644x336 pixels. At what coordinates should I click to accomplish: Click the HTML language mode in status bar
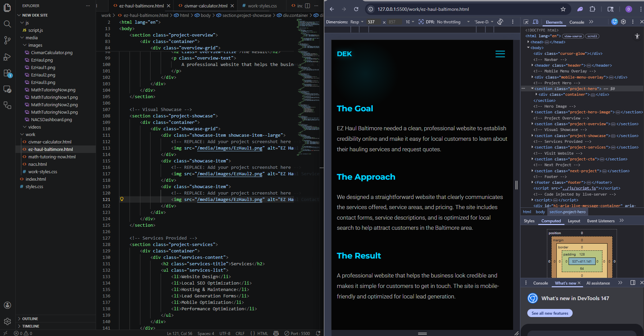coord(262,333)
